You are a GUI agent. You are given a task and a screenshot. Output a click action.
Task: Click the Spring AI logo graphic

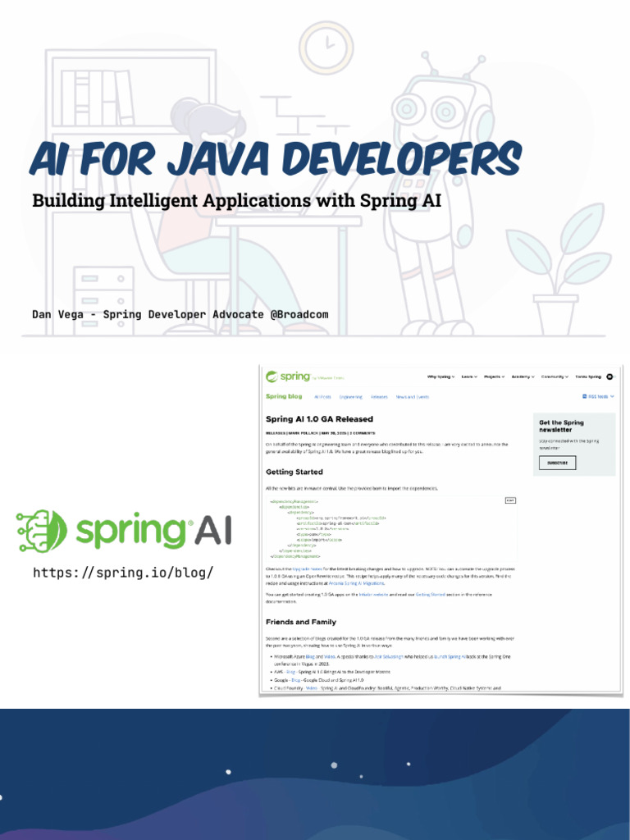coord(124,531)
